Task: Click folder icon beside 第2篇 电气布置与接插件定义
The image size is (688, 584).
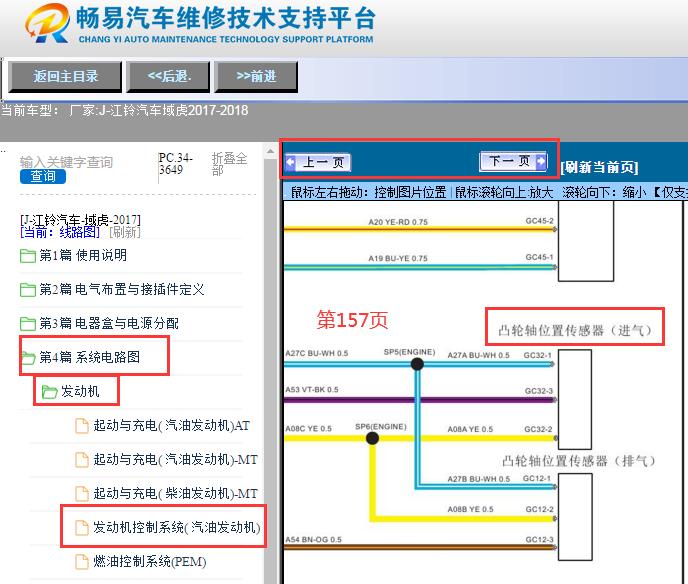Action: point(28,290)
